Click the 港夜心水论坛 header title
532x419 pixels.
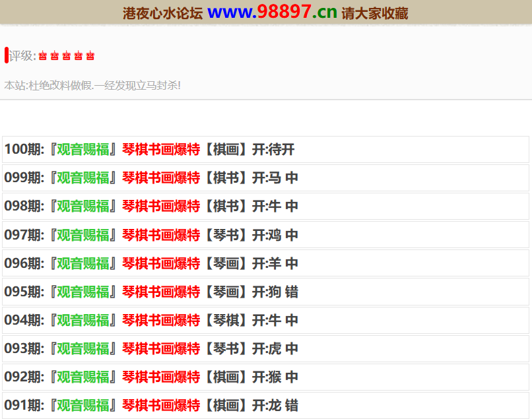[x=162, y=13]
